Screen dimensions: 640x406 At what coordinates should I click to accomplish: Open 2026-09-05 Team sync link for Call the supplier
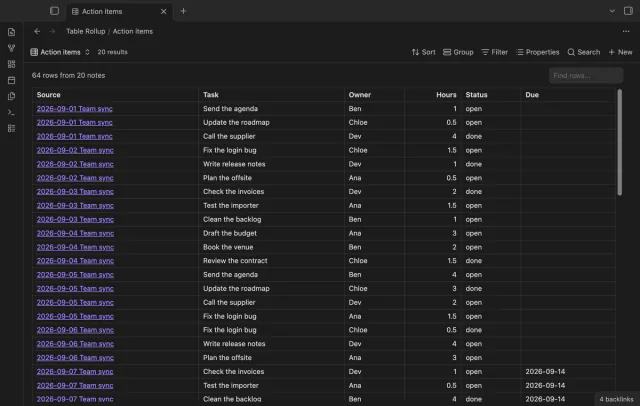[x=75, y=302]
